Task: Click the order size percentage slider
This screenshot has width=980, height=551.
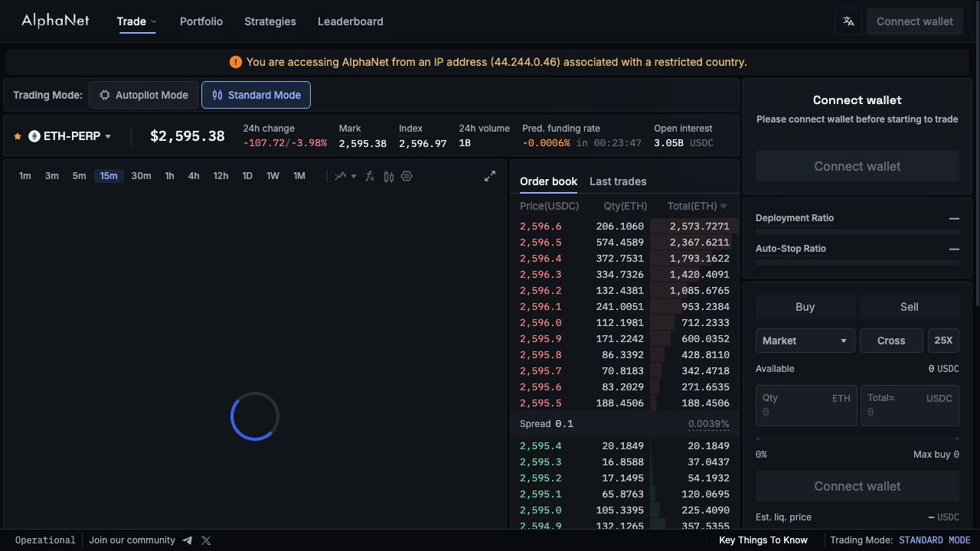Action: pos(857,439)
